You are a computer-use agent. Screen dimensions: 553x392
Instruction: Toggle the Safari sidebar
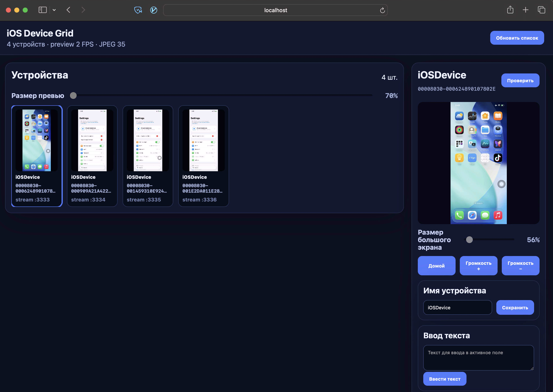point(42,10)
